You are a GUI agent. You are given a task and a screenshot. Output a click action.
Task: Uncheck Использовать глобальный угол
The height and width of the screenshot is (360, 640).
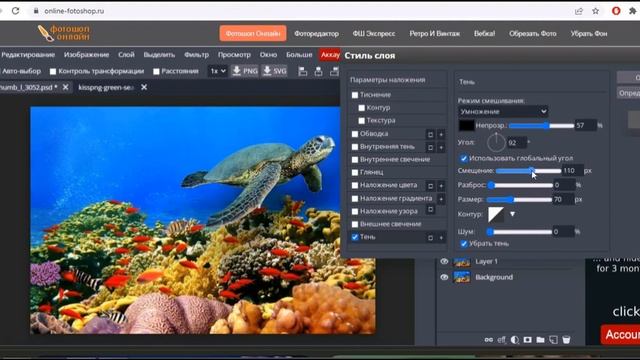[464, 158]
